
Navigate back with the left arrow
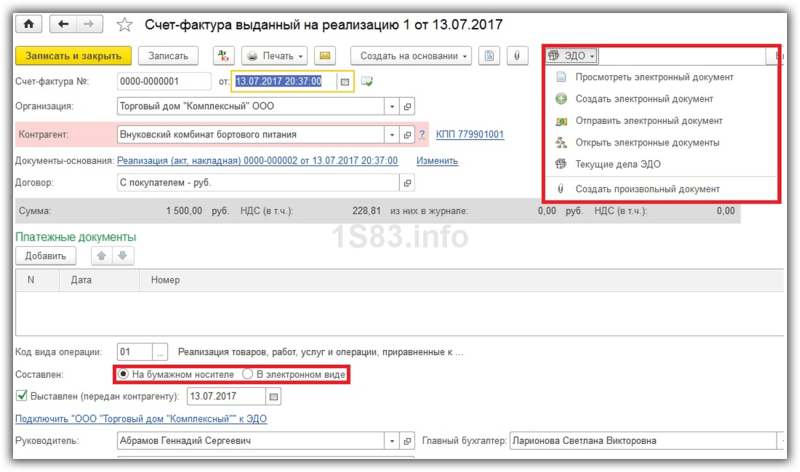coord(63,24)
